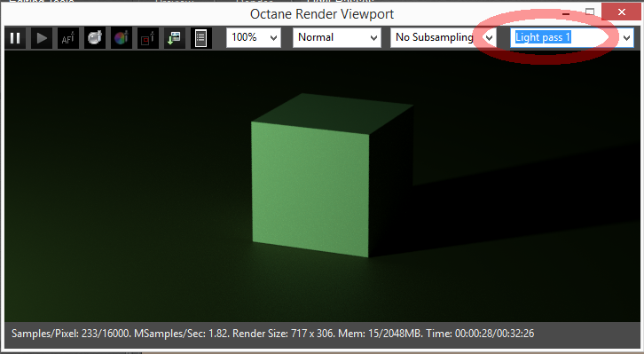Open the render settings list icon
Screen dimensions: 644x354
point(201,38)
